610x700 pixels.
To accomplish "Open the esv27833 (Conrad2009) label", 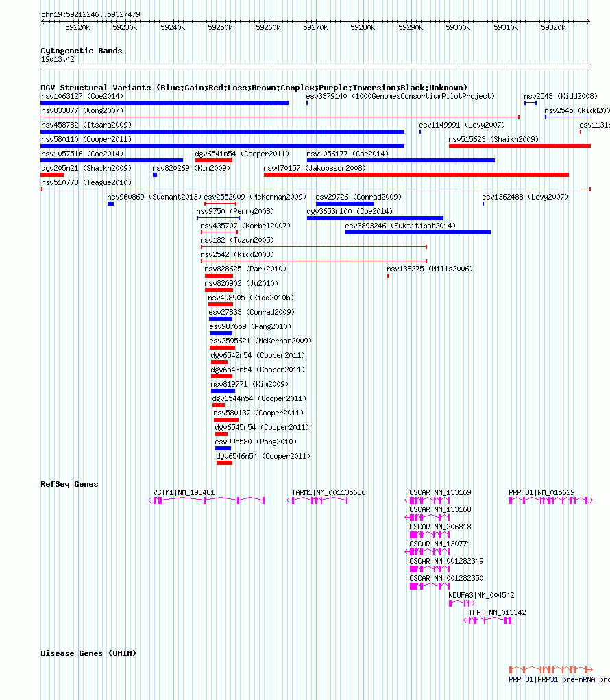I will pyautogui.click(x=252, y=312).
